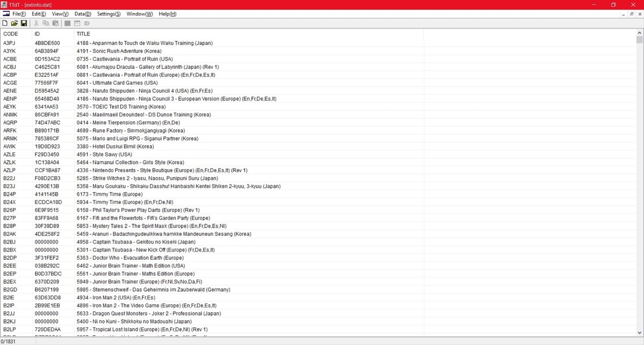Open a file with the folder icon
This screenshot has width=644, height=345.
pyautogui.click(x=14, y=24)
